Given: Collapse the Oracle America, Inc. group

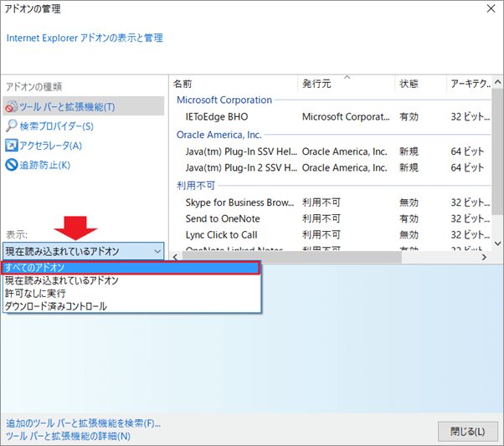Looking at the screenshot, I should pyautogui.click(x=219, y=135).
